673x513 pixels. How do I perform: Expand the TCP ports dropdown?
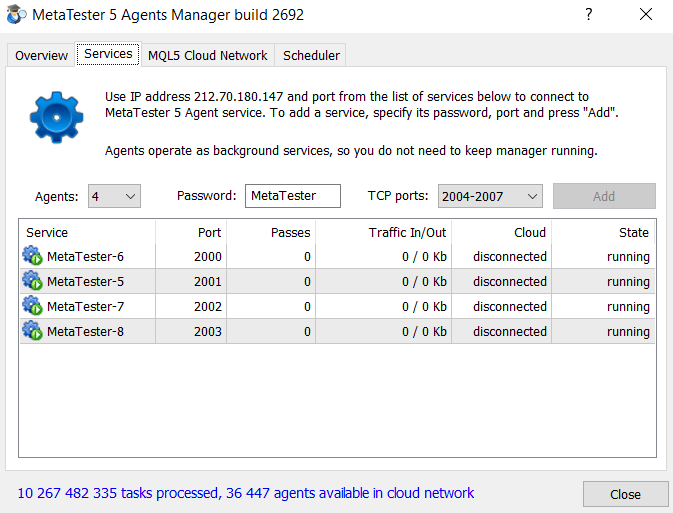[490, 196]
